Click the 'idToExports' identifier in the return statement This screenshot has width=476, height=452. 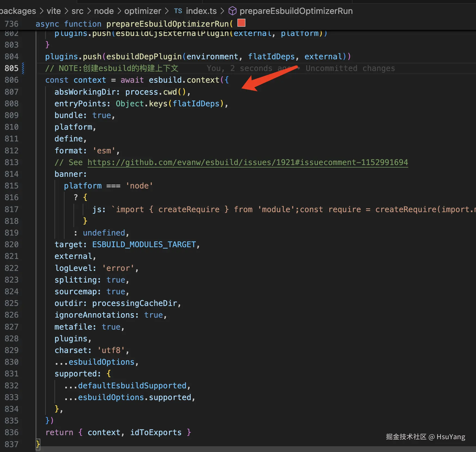point(156,432)
